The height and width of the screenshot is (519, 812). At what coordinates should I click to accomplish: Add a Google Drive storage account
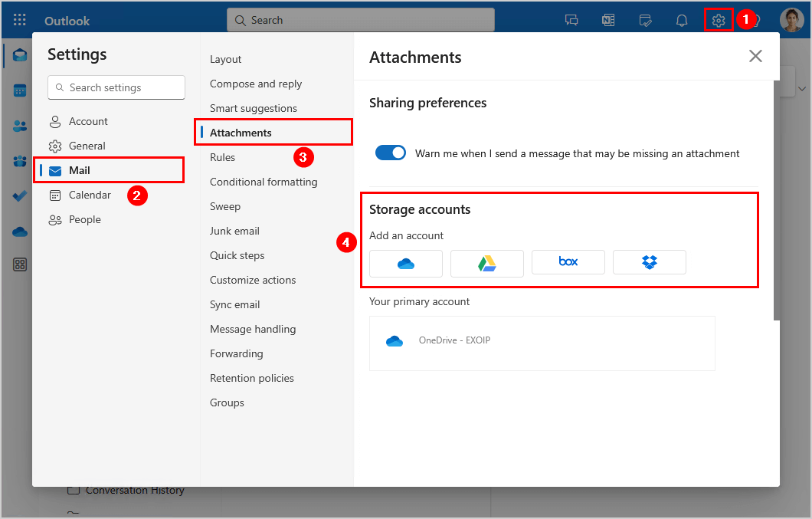click(x=487, y=263)
